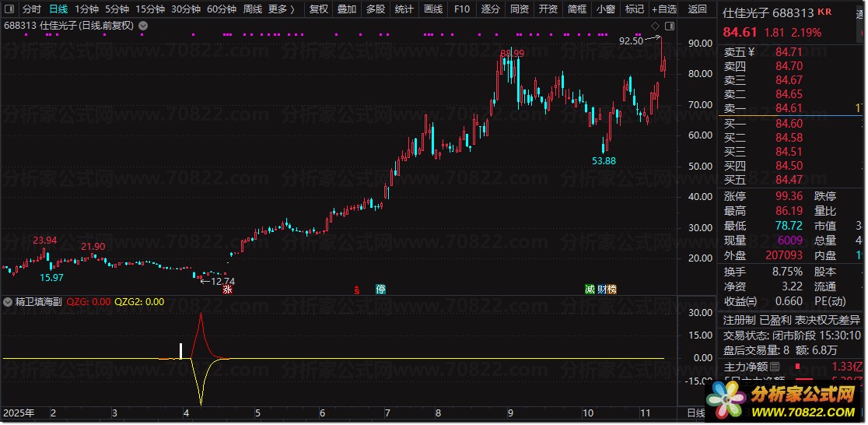868x425 pixels.
Task: Expand the 精卫填海副 indicator dropdown
Action: click(8, 302)
